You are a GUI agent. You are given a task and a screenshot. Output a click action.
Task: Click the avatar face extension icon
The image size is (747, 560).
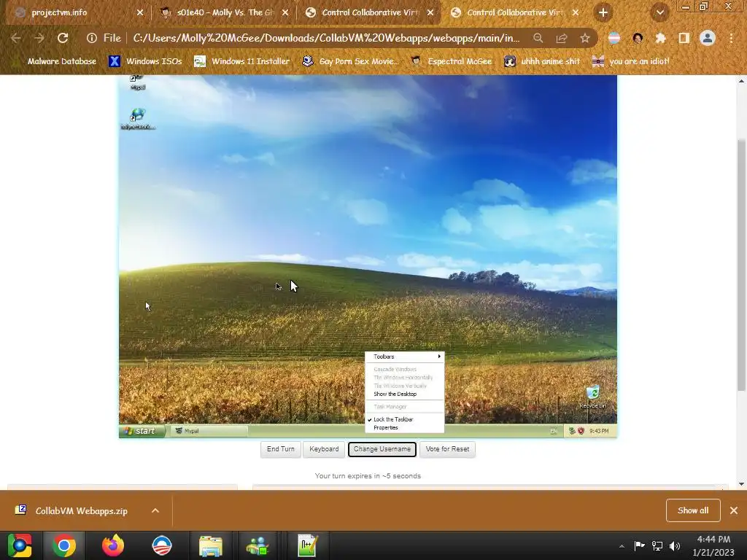coord(638,38)
